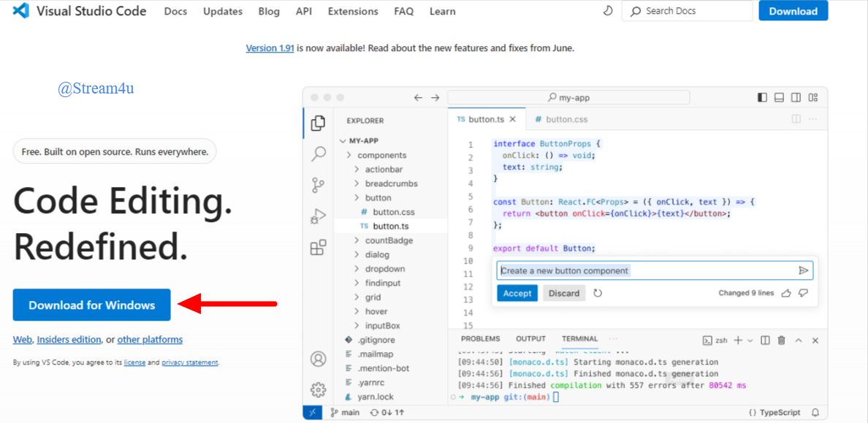Click the my-app command search box
This screenshot has width=868, height=423.
tap(568, 97)
